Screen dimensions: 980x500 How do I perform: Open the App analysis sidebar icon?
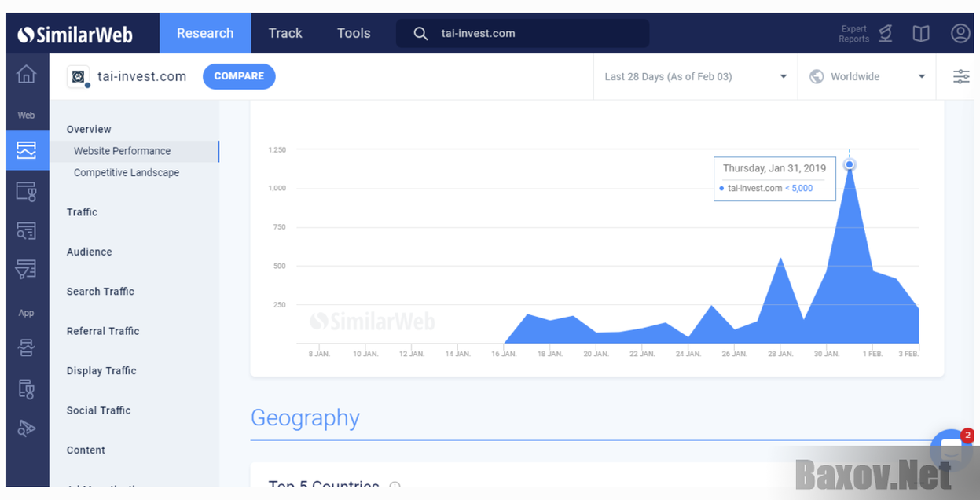[27, 347]
